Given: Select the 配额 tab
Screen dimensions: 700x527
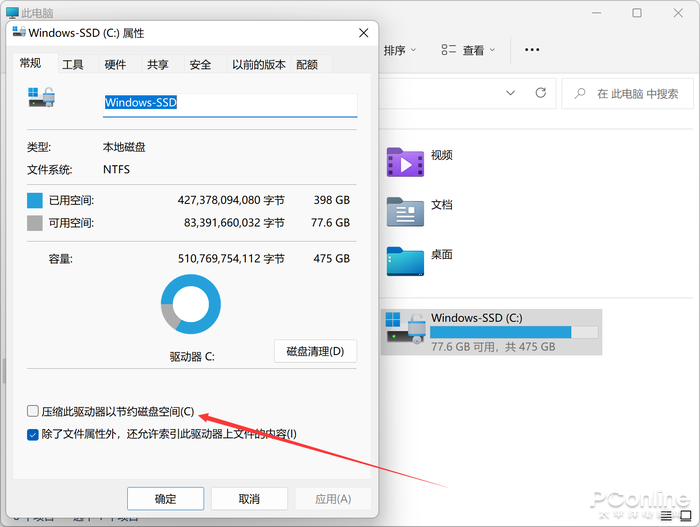Looking at the screenshot, I should point(307,65).
